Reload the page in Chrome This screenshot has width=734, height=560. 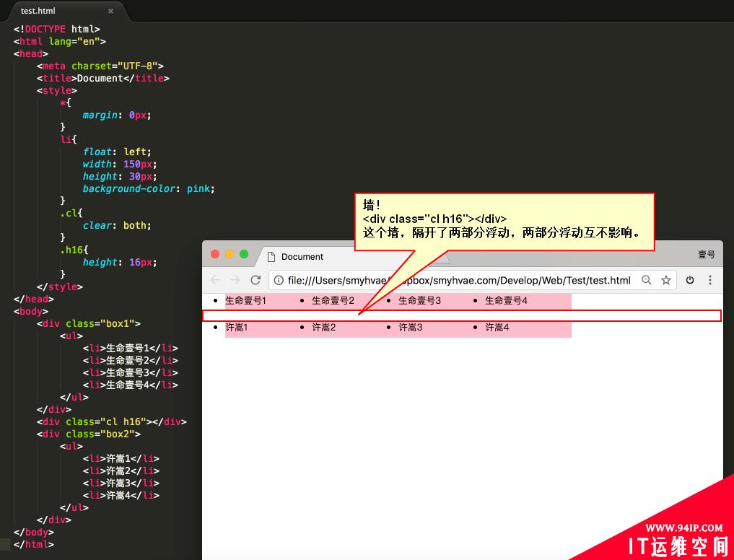tap(255, 280)
